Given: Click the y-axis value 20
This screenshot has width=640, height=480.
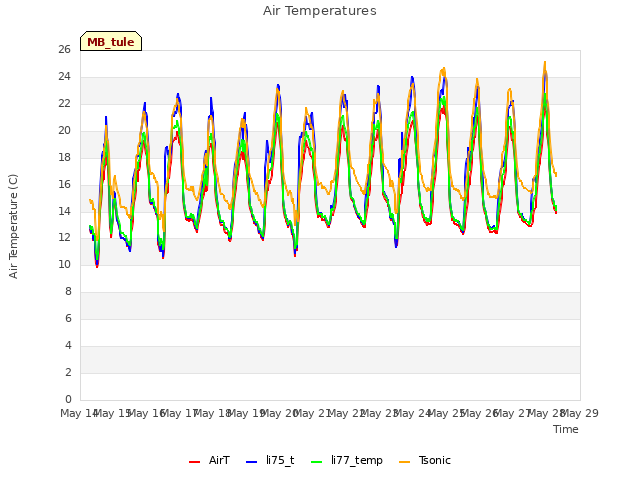Looking at the screenshot, I should pyautogui.click(x=64, y=130).
